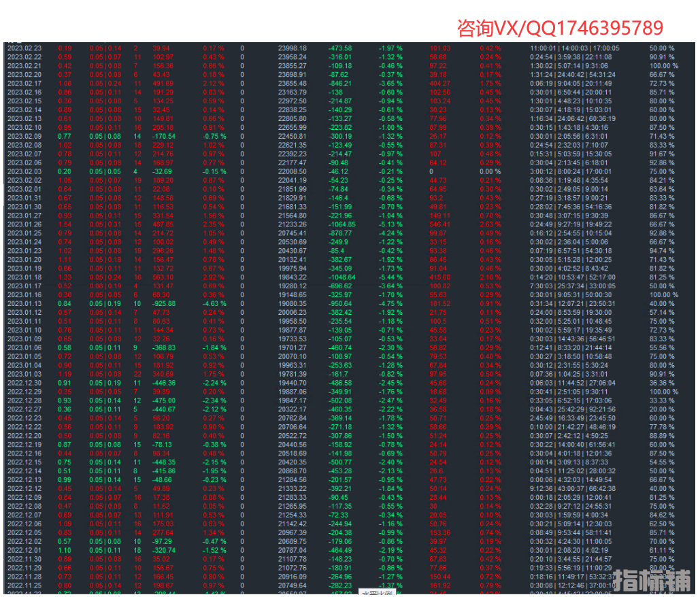Select the 100.00 % cell in 2023.02.21 row

coord(663,66)
